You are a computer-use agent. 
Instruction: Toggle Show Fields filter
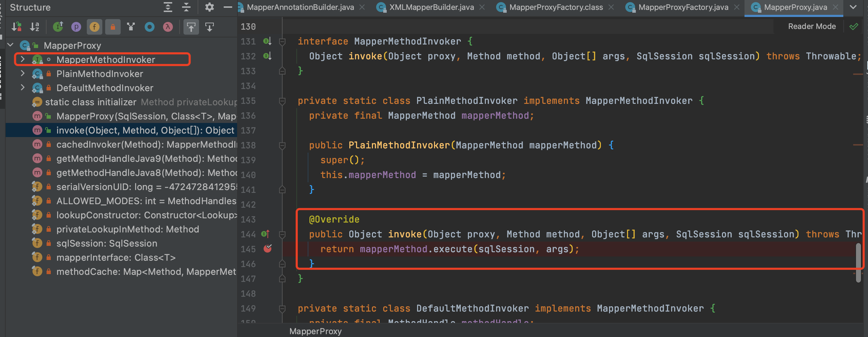coord(95,27)
